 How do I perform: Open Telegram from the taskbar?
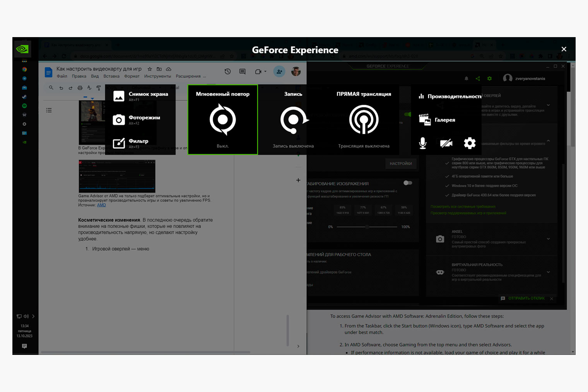(24, 78)
